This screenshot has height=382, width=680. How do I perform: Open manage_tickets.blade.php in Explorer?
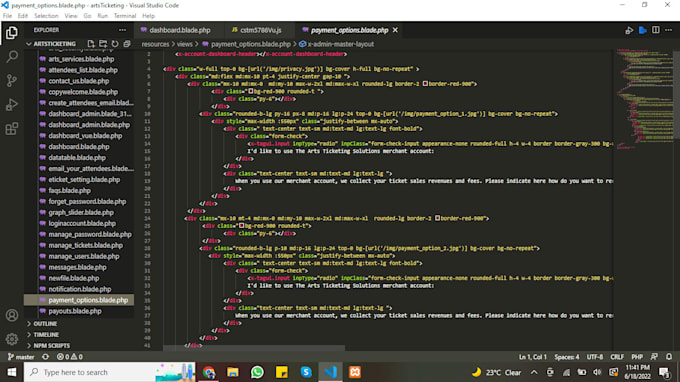click(x=85, y=245)
